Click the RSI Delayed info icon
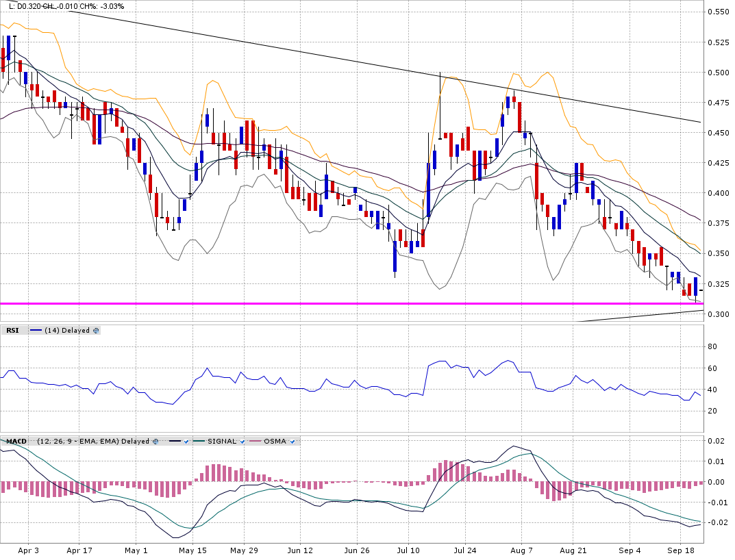 (x=96, y=331)
